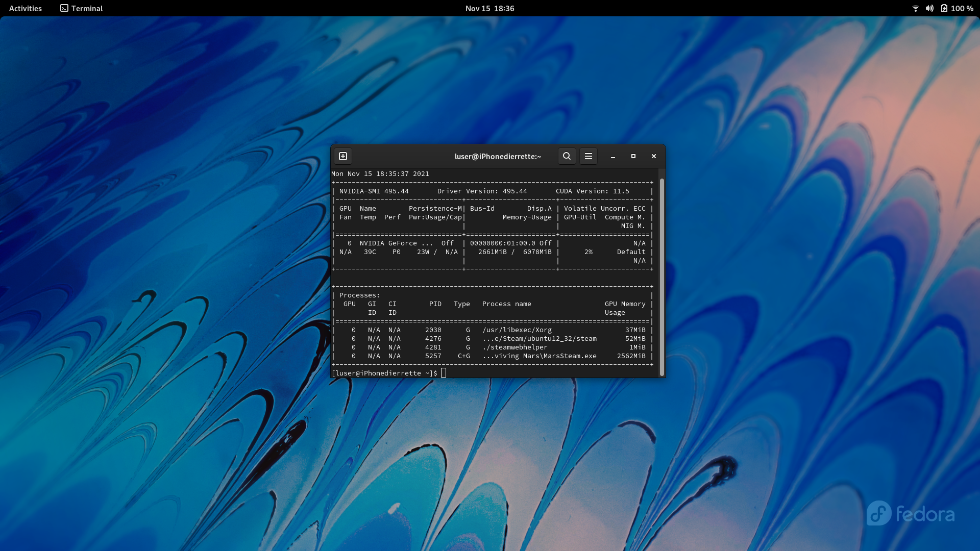Open the terminal hamburger menu

click(589, 156)
